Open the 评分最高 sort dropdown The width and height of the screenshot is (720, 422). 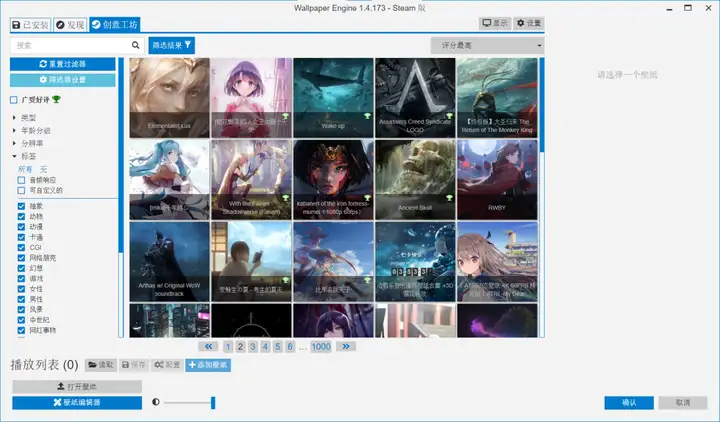[x=488, y=45]
